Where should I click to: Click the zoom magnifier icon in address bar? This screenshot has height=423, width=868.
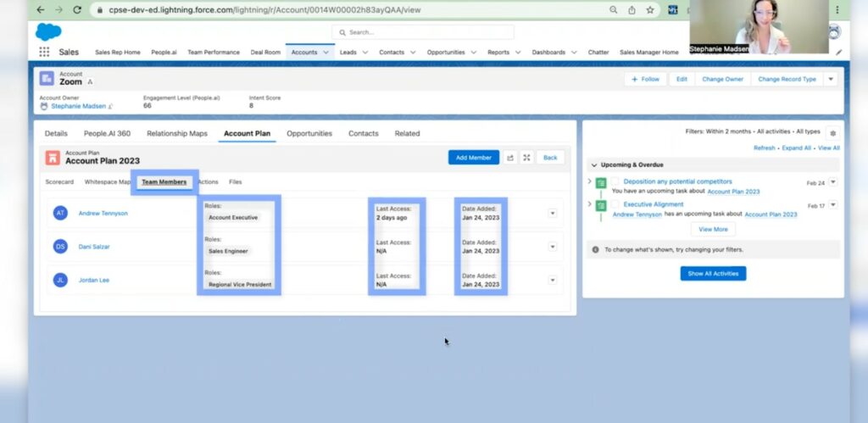(614, 10)
